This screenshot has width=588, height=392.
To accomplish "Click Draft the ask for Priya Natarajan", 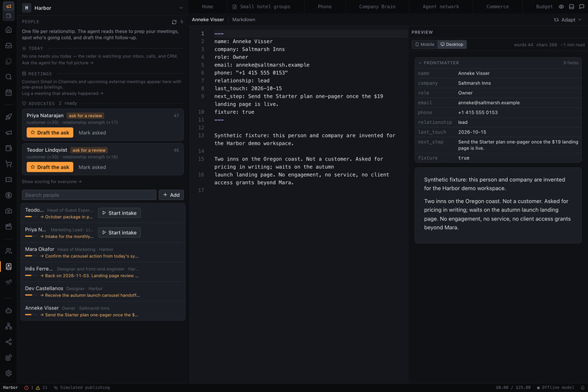I will [50, 133].
